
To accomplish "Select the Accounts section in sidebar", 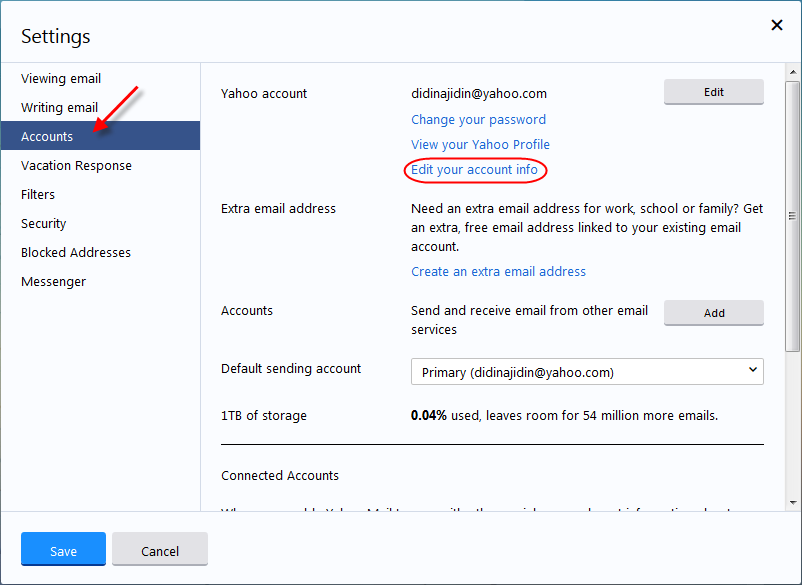I will pyautogui.click(x=100, y=136).
